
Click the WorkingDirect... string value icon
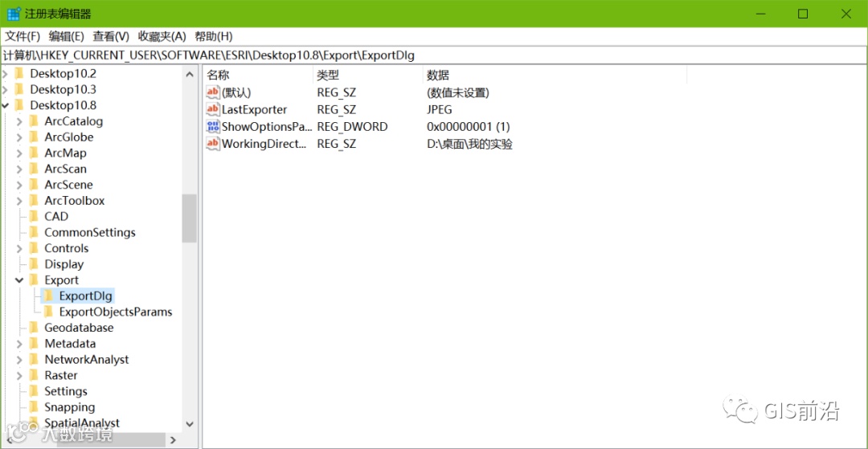(x=212, y=145)
